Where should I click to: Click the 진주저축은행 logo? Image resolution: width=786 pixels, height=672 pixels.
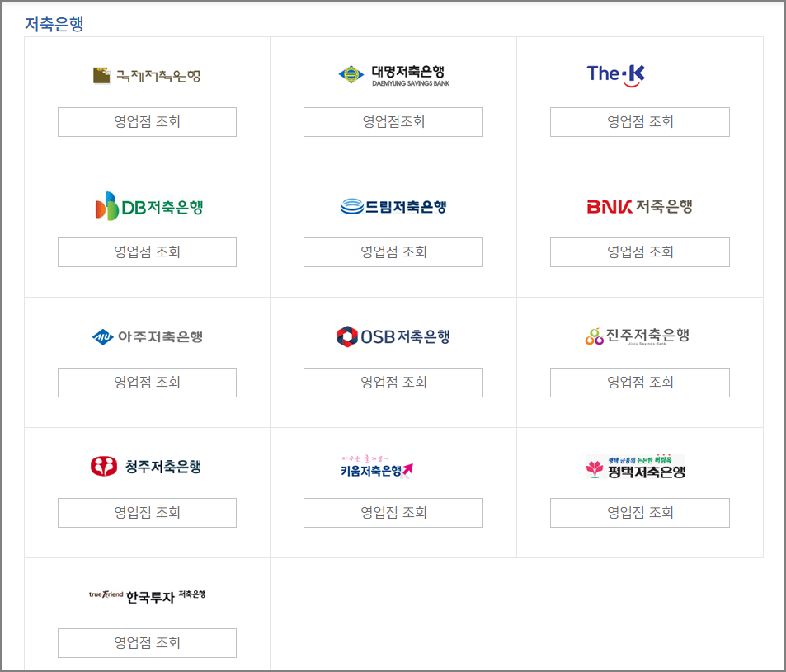[x=637, y=336]
